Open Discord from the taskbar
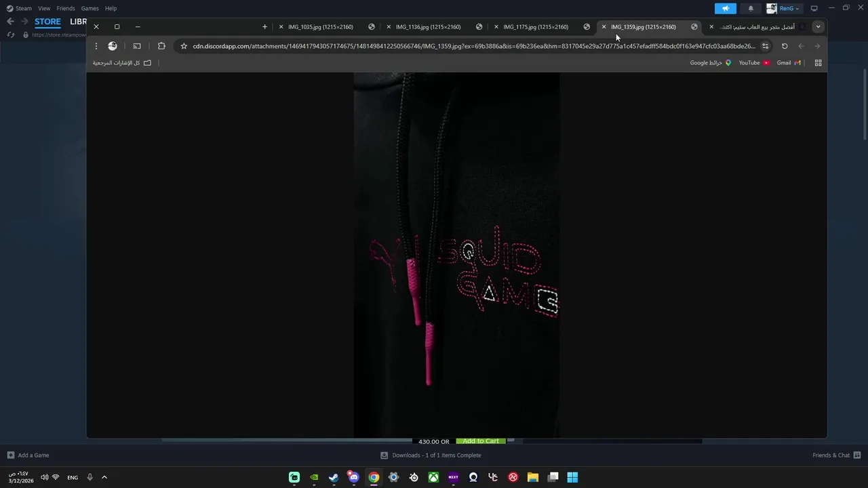 353,477
